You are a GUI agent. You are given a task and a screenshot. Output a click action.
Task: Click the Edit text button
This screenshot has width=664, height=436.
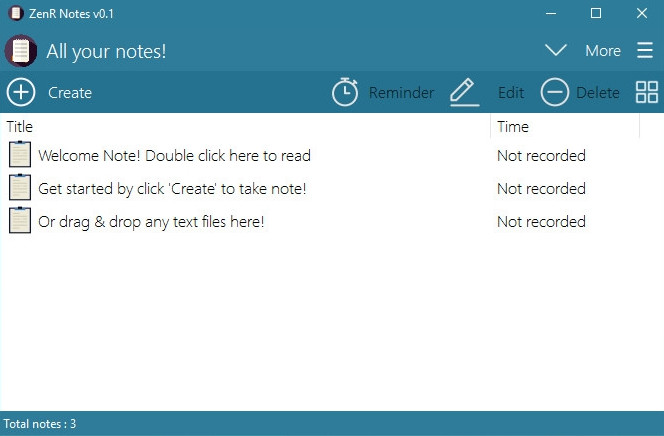click(511, 93)
